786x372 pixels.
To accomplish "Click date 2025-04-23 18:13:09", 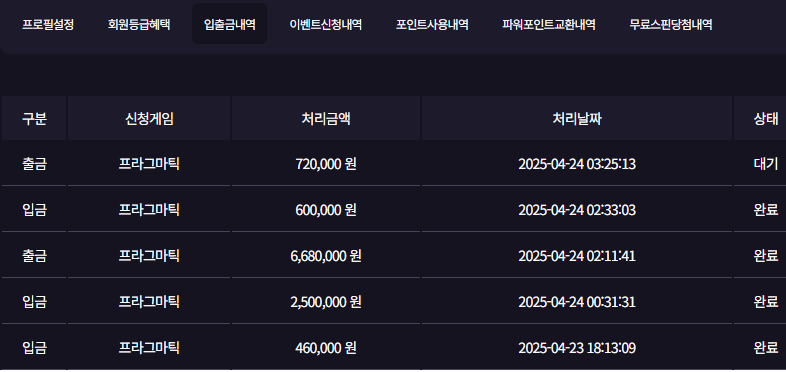I will [x=577, y=348].
